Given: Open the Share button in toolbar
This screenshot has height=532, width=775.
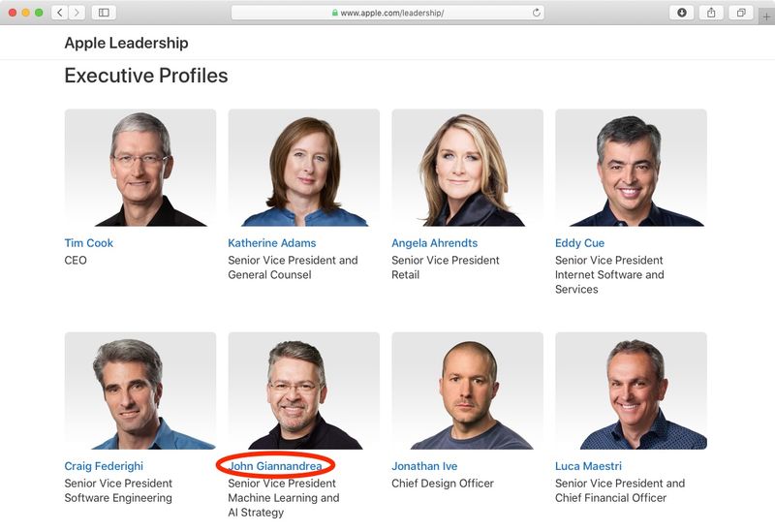Looking at the screenshot, I should click(x=711, y=13).
